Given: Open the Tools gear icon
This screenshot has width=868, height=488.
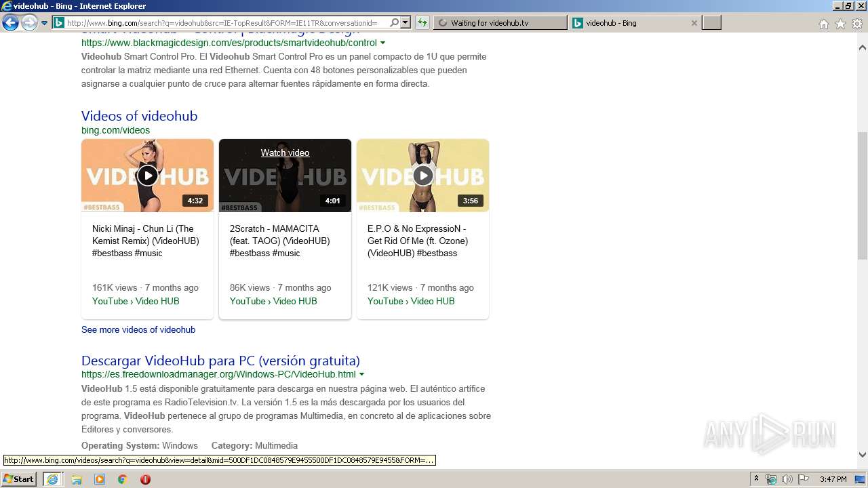Looking at the screenshot, I should tap(856, 24).
